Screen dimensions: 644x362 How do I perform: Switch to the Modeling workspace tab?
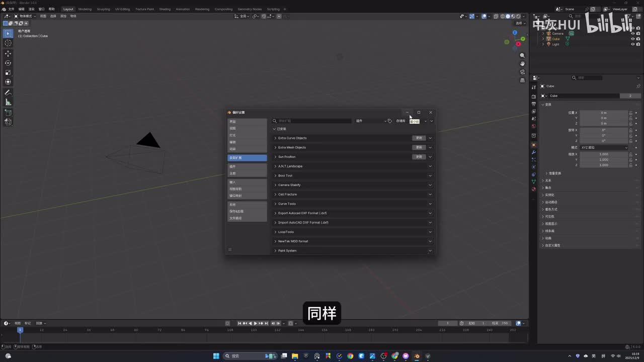click(x=85, y=9)
